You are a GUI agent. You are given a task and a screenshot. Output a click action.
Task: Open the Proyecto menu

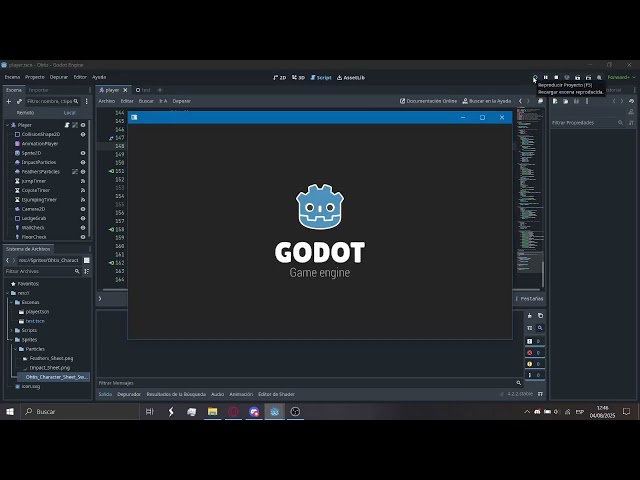pos(35,77)
